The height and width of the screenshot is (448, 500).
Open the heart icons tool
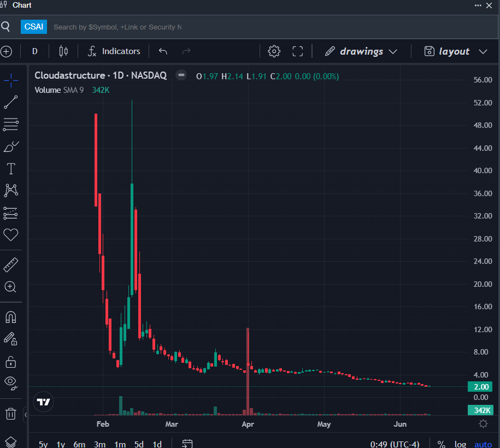point(11,235)
